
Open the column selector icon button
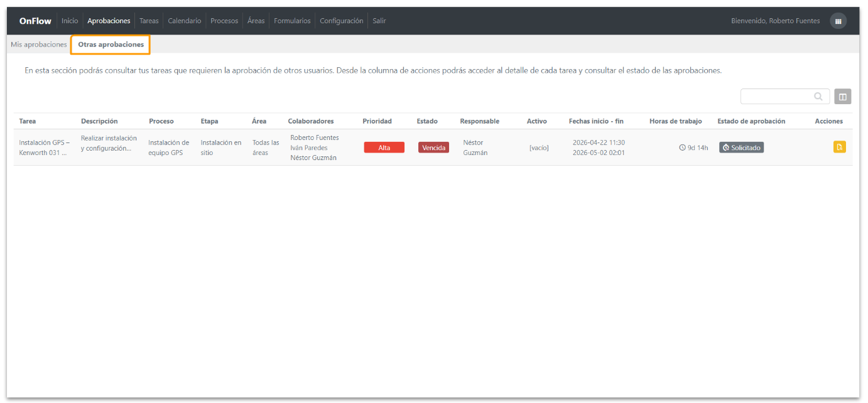pos(842,97)
